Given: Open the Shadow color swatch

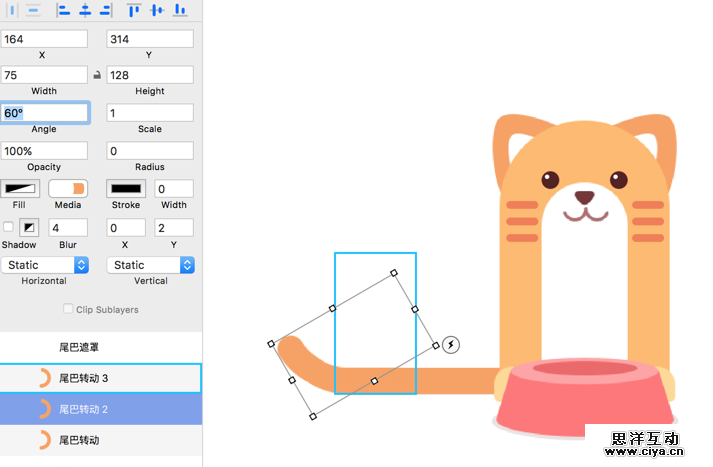Looking at the screenshot, I should pyautogui.click(x=29, y=227).
